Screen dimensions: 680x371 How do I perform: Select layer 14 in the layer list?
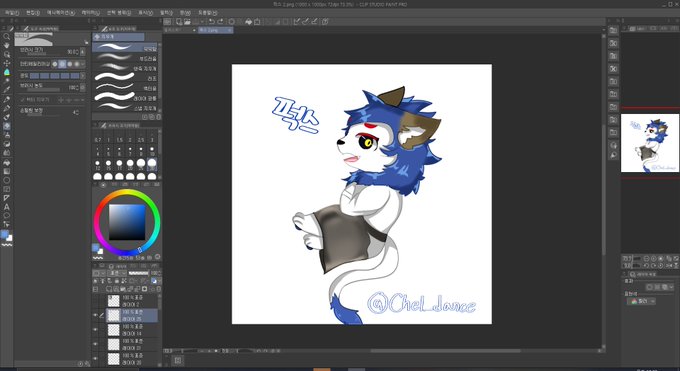click(132, 330)
